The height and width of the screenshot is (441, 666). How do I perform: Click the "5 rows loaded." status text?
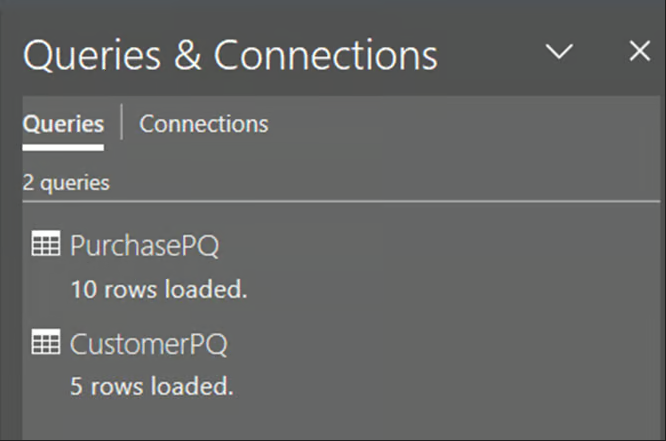tap(152, 385)
